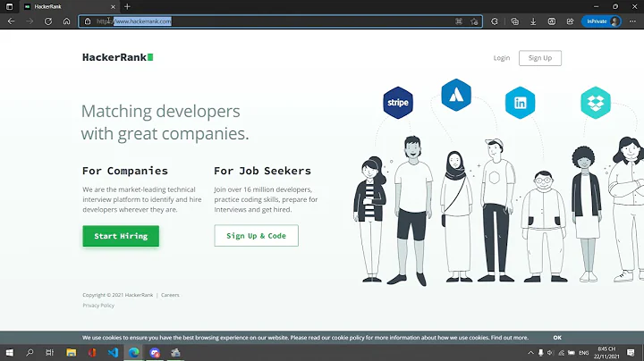Viewport: 644px width, 361px height.
Task: Open the Windows Start menu
Action: click(10, 352)
